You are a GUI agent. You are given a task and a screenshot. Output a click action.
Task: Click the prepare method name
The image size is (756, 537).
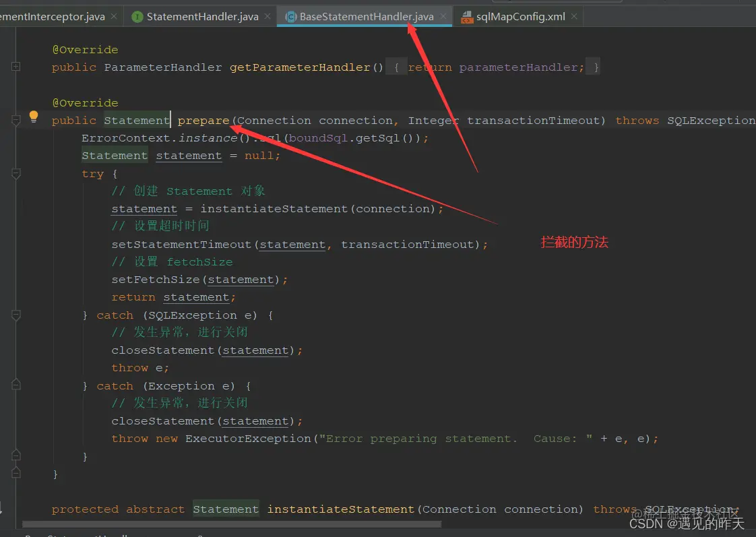pos(203,121)
